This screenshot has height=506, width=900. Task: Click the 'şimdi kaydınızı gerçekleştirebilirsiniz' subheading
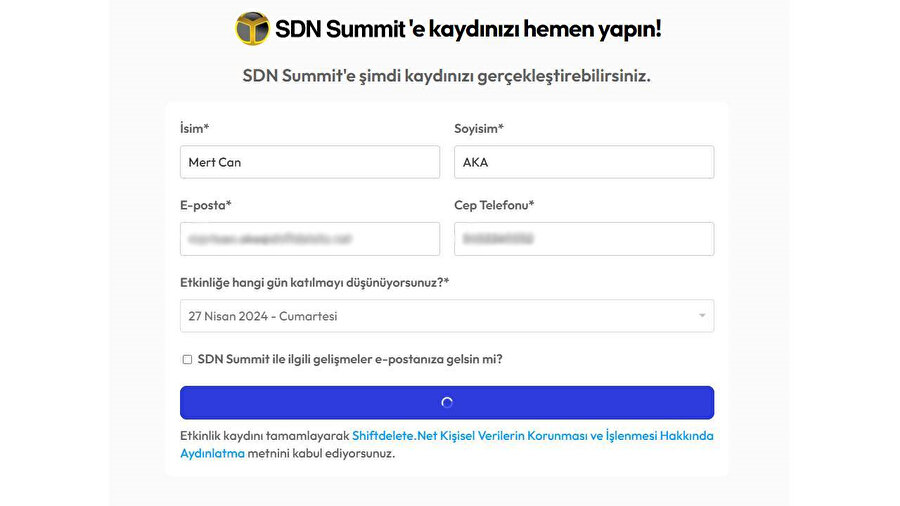pyautogui.click(x=446, y=76)
